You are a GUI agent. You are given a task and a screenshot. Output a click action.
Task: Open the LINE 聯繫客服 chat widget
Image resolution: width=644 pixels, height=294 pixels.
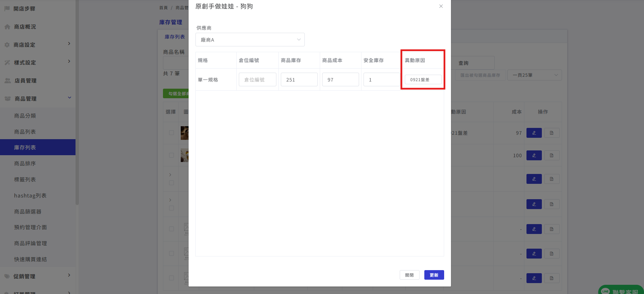click(x=621, y=290)
